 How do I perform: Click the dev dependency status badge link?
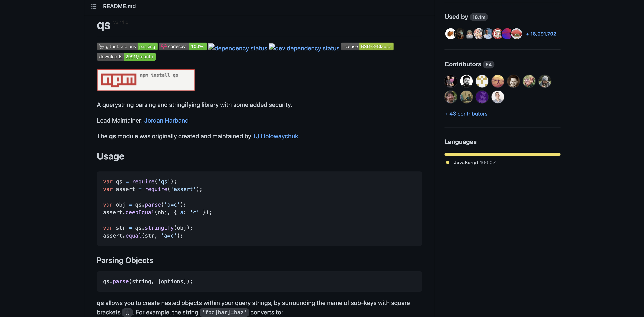coord(304,48)
